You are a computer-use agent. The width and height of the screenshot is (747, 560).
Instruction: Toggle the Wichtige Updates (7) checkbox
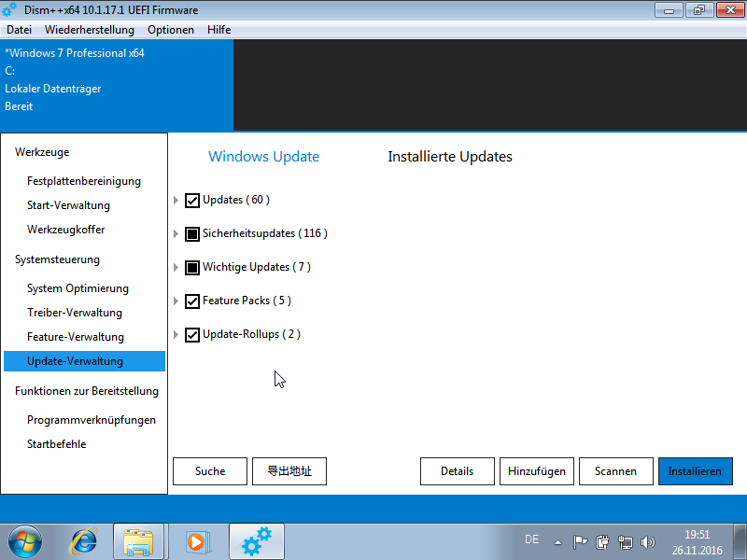point(192,268)
